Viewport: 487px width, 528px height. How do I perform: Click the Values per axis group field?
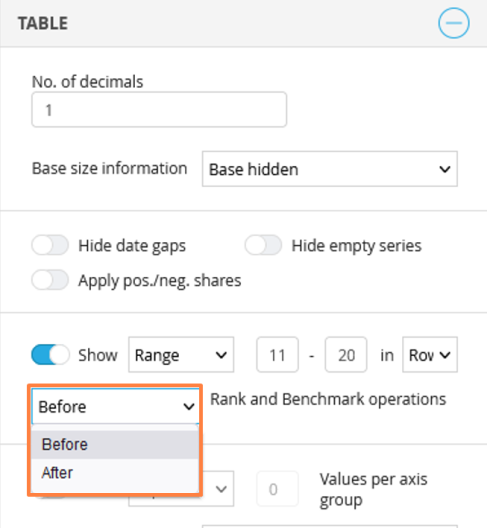point(278,489)
